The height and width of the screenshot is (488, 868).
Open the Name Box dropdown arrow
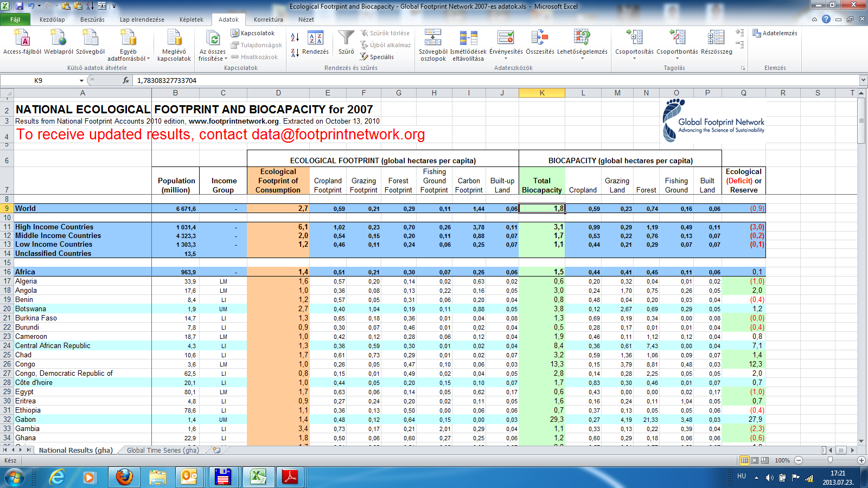(81, 80)
